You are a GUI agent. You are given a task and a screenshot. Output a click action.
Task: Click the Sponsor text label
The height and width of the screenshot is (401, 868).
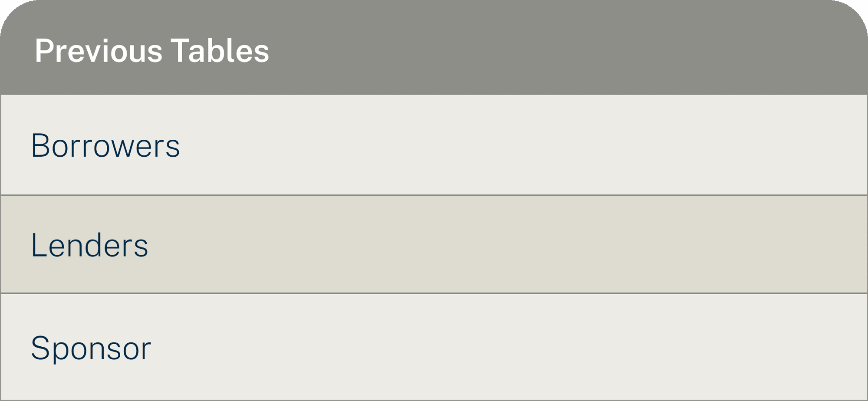91,348
